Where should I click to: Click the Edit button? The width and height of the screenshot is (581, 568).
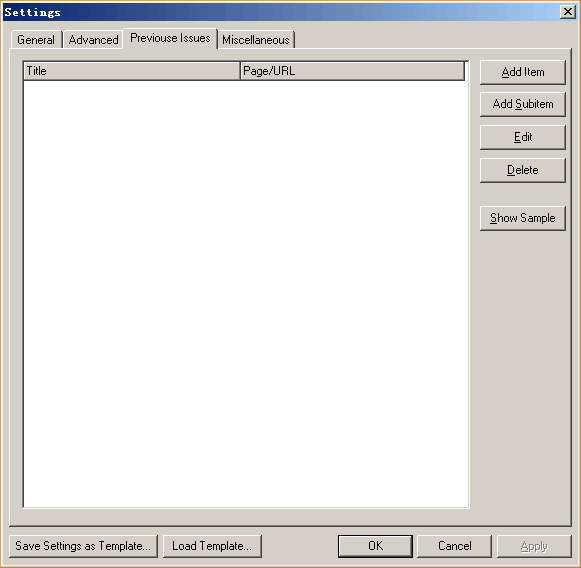click(x=522, y=137)
